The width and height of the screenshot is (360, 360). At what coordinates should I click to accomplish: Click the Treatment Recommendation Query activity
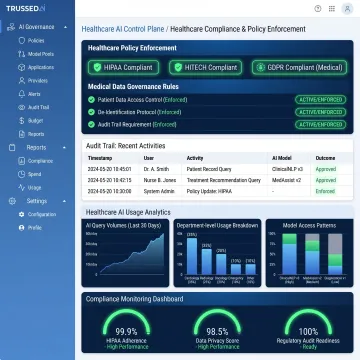point(224,180)
